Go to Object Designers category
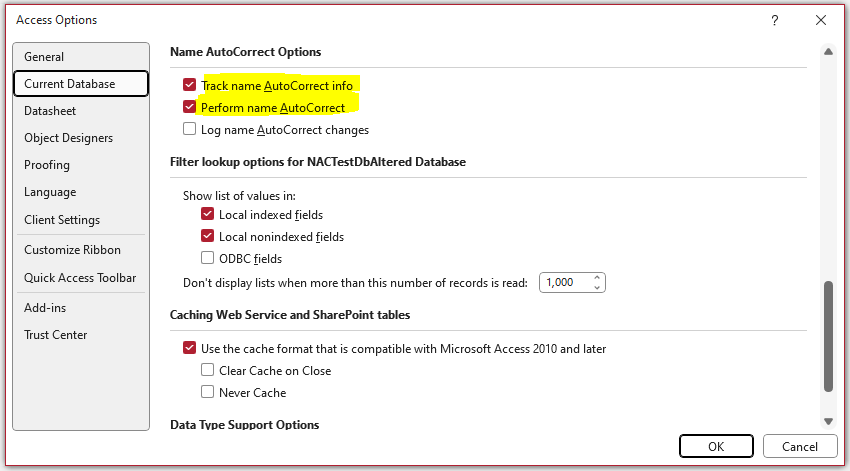This screenshot has height=471, width=850. [81, 138]
